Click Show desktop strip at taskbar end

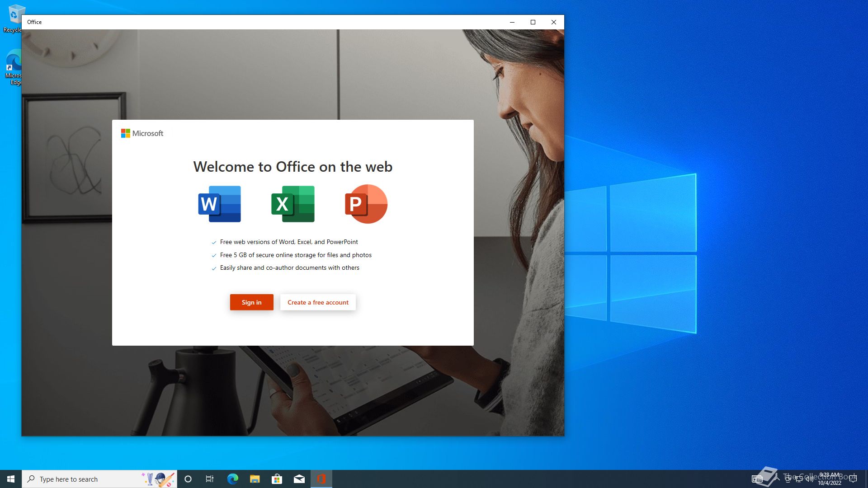point(866,479)
